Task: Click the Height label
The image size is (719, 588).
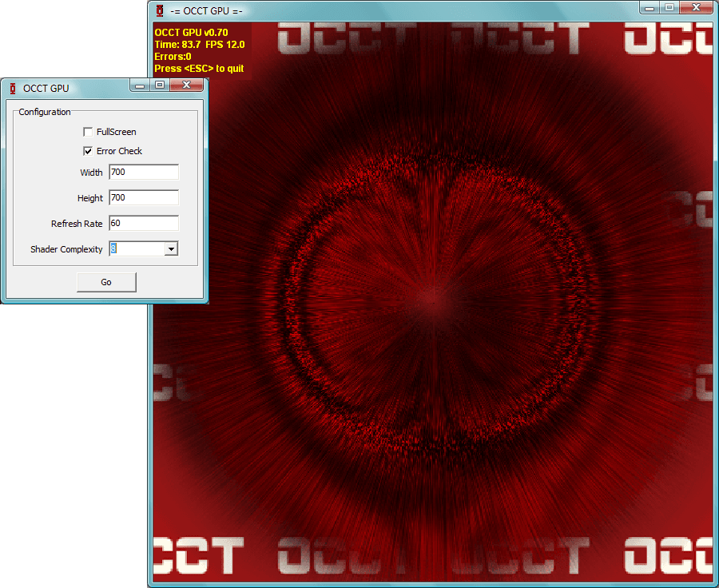Action: 89,198
